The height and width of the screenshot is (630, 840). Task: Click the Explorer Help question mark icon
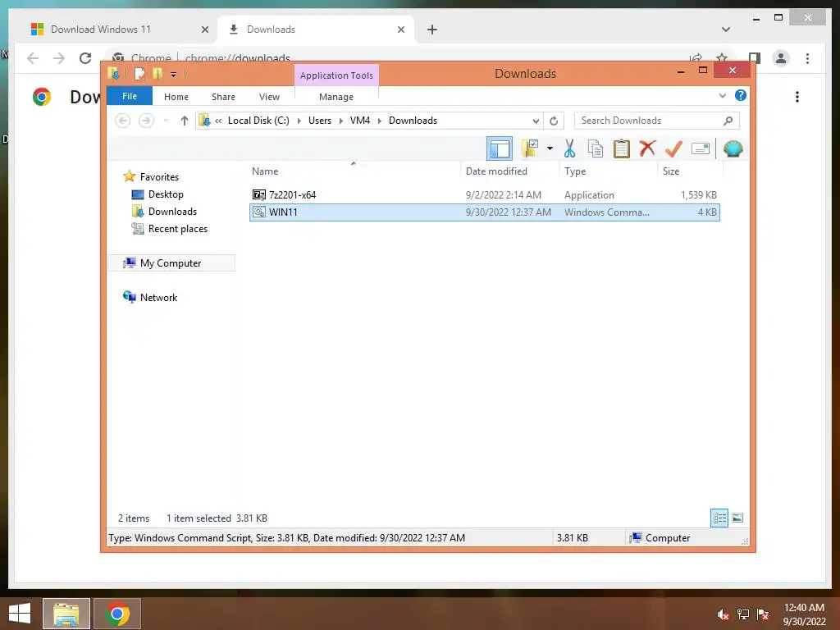click(x=741, y=95)
